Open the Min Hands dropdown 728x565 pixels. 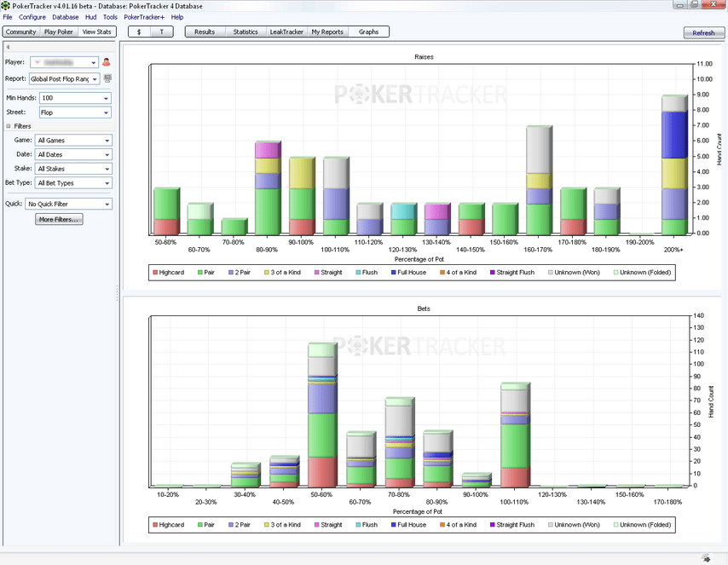pyautogui.click(x=76, y=98)
